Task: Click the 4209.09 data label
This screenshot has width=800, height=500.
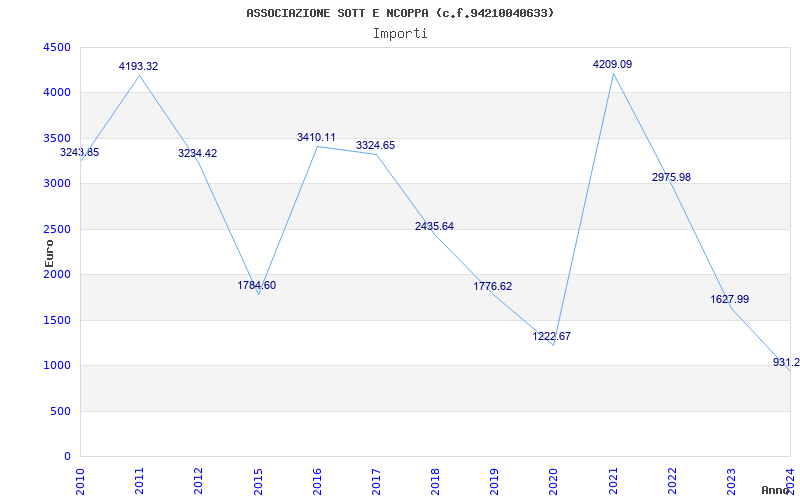Action: click(x=612, y=64)
